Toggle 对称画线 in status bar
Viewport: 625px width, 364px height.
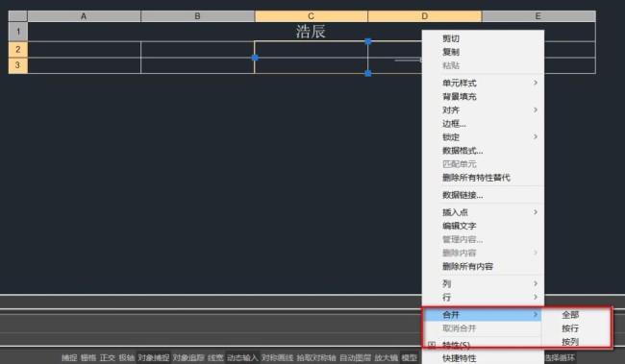click(x=278, y=357)
